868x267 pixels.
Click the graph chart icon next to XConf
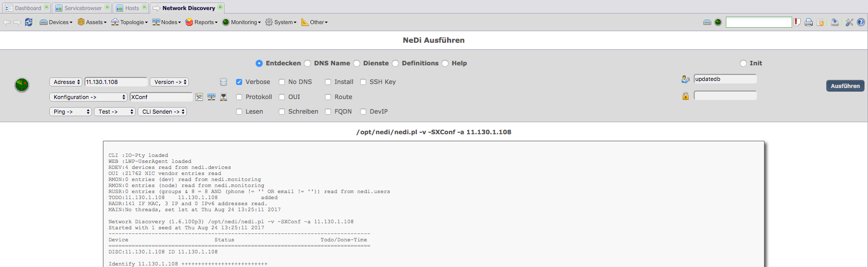199,97
